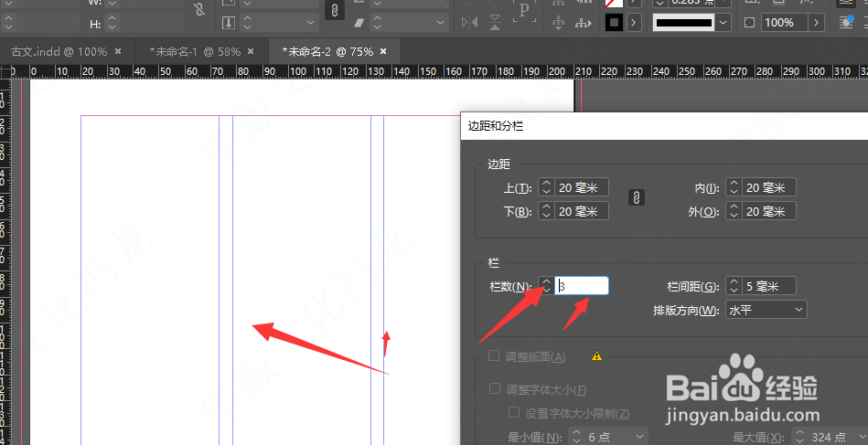
Task: Click the outside margin 外(O) field
Action: coord(769,210)
